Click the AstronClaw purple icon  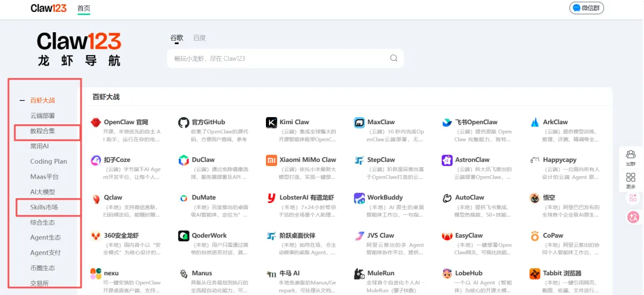tap(447, 160)
